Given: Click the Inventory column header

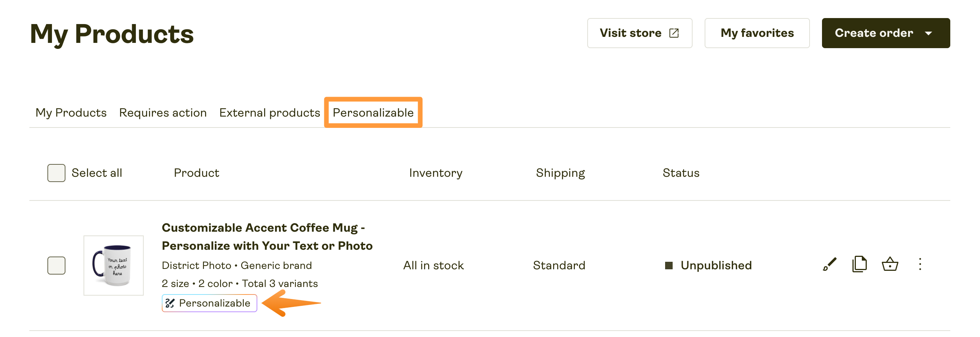Looking at the screenshot, I should (x=435, y=173).
